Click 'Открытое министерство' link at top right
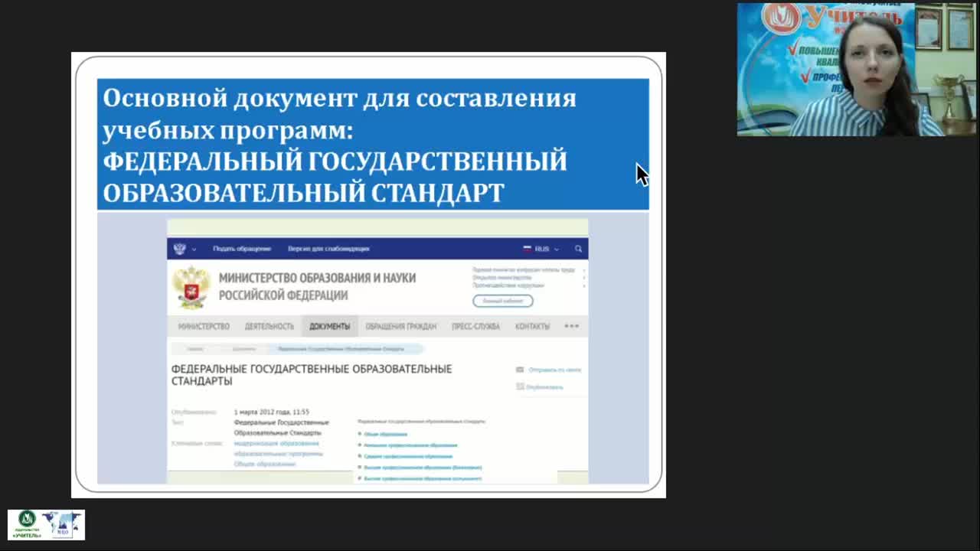Image resolution: width=980 pixels, height=551 pixels. click(x=501, y=278)
